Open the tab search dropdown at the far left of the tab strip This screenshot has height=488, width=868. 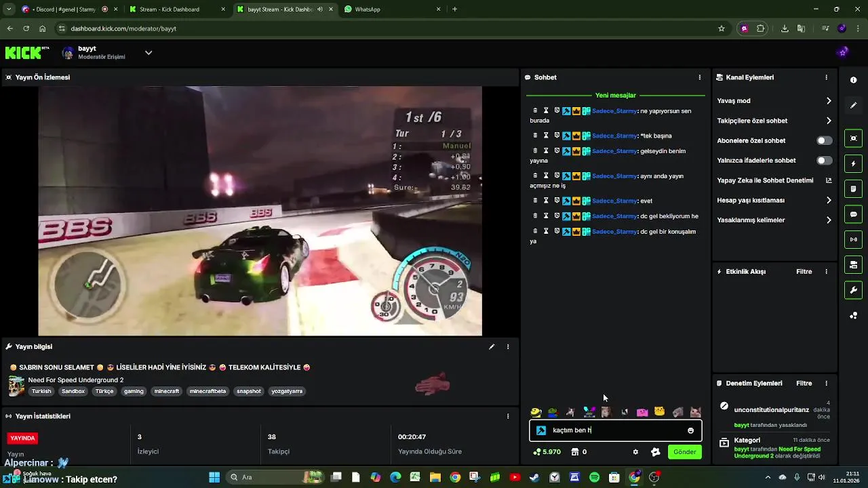pos(8,9)
